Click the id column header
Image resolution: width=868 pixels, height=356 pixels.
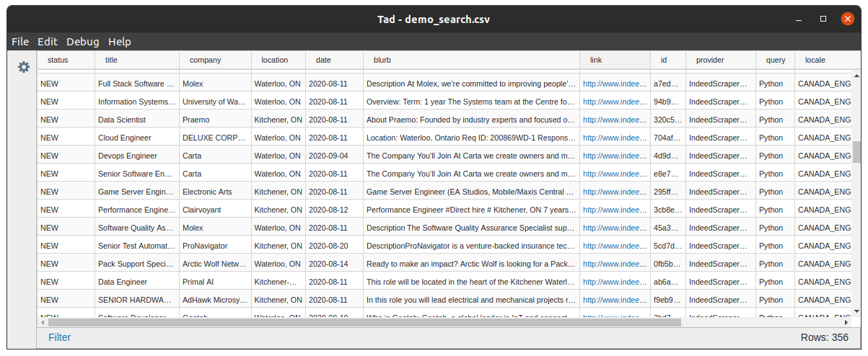pos(668,60)
